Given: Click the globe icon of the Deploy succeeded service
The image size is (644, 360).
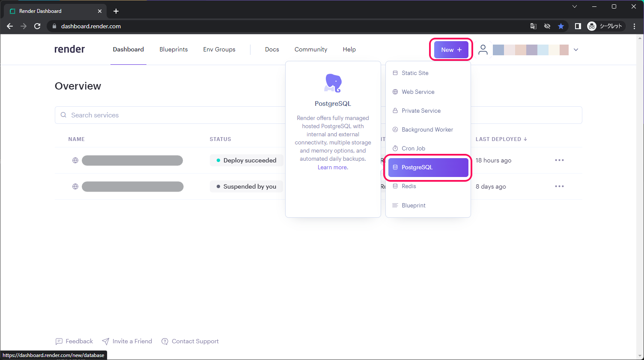Looking at the screenshot, I should (75, 160).
